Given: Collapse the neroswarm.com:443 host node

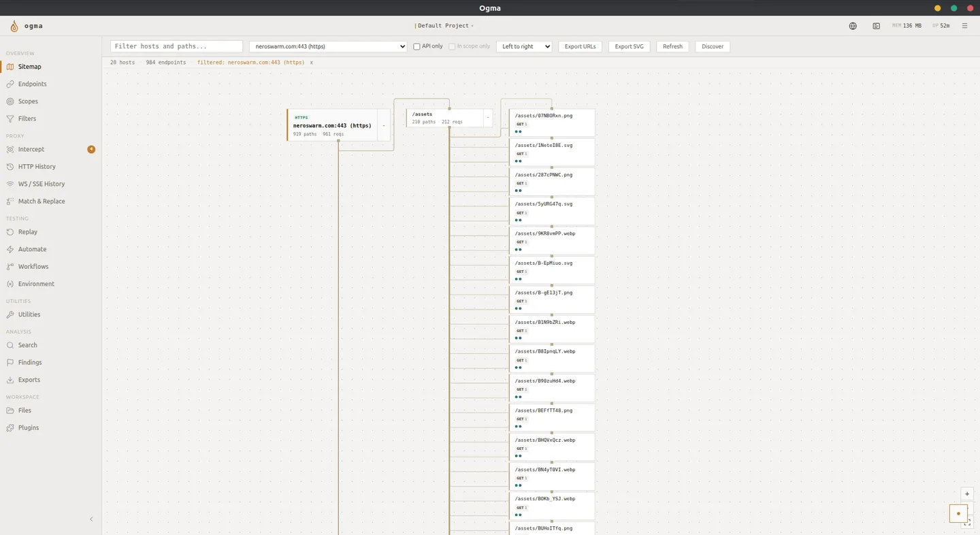Looking at the screenshot, I should click(x=384, y=125).
